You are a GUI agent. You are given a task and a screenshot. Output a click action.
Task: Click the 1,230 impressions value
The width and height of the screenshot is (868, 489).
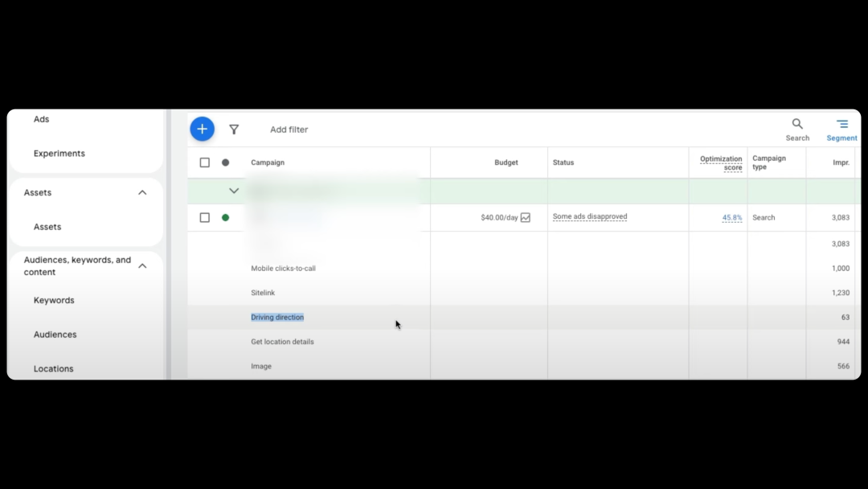[x=841, y=293]
